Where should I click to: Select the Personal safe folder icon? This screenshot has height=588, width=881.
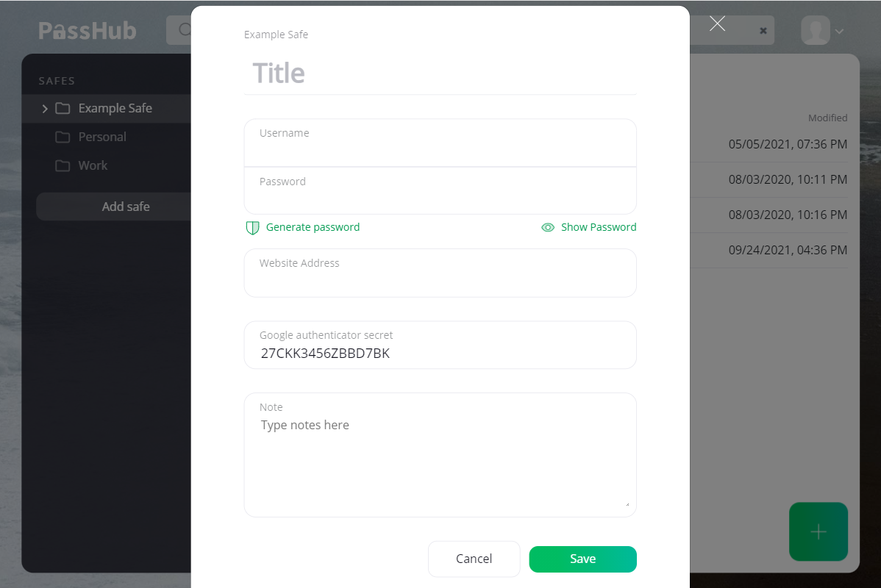coord(63,137)
